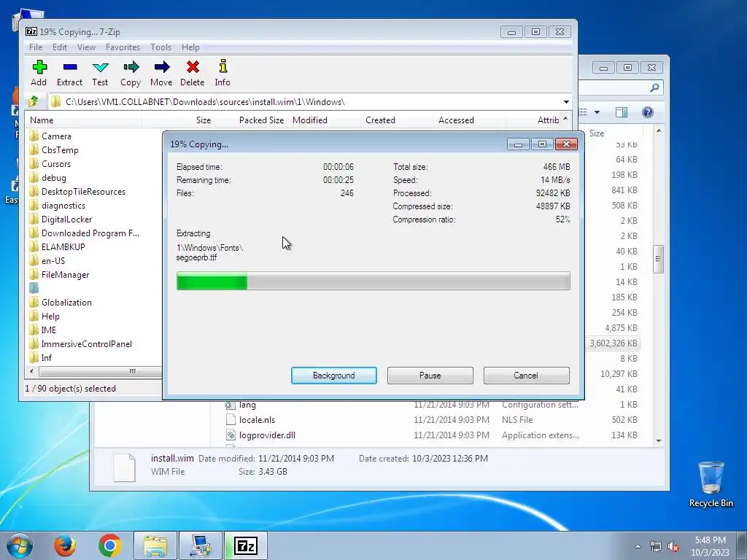Open the 7-Zip address bar dropdown

pos(566,102)
